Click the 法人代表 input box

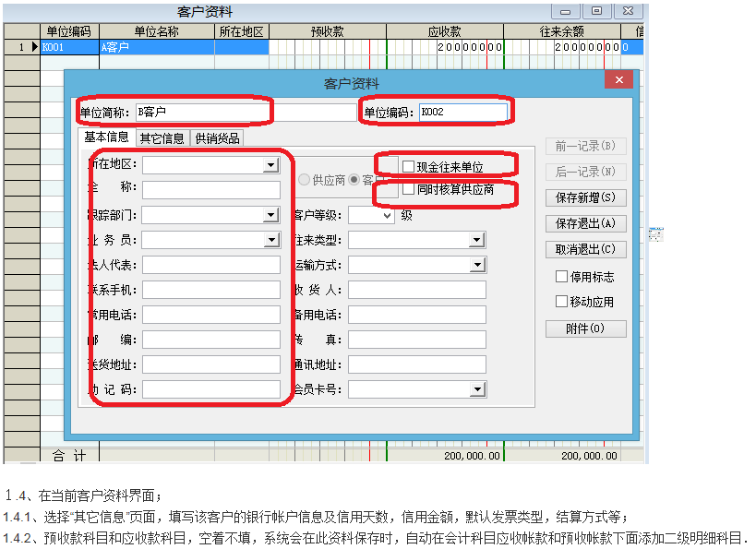pyautogui.click(x=211, y=265)
